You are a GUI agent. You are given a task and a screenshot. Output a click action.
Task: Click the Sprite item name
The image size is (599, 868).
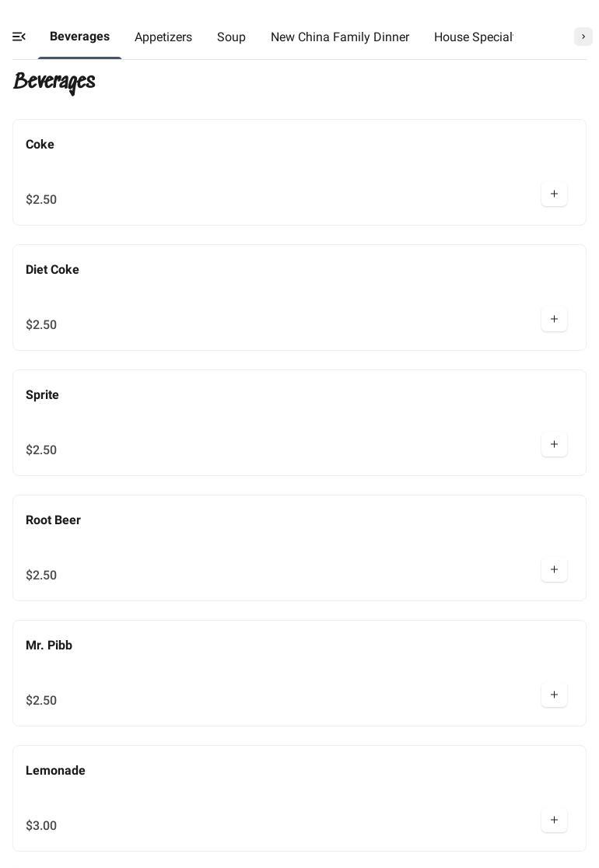[x=43, y=395]
